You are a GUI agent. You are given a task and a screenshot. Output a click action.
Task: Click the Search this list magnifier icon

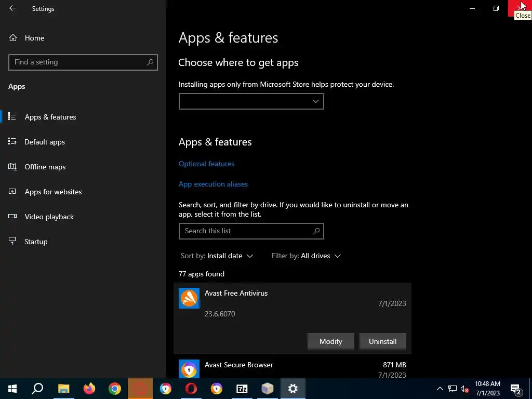coord(316,231)
